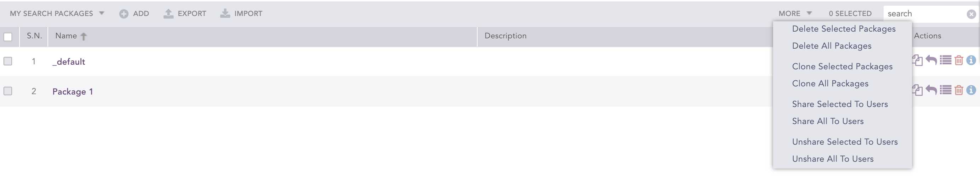The height and width of the screenshot is (177, 980).
Task: Open the My Search Packages dropdown
Action: pos(57,14)
